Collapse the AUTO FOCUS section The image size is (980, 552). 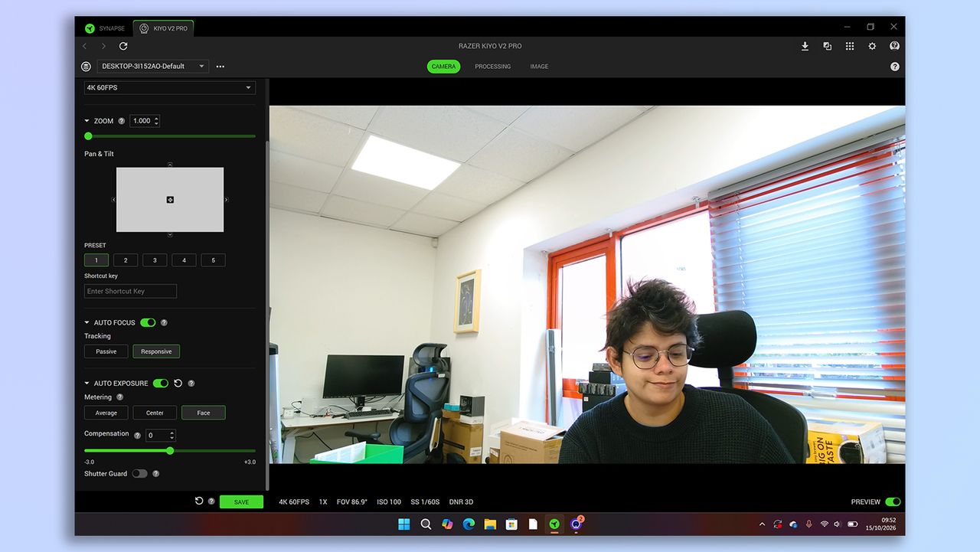87,322
